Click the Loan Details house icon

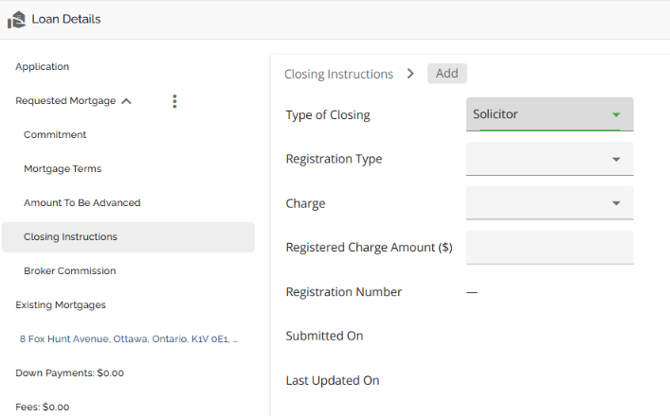click(x=16, y=19)
